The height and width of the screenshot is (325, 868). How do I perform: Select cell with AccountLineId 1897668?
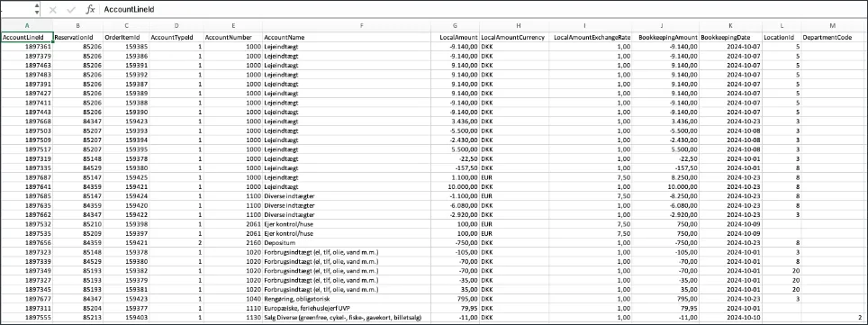pyautogui.click(x=27, y=121)
